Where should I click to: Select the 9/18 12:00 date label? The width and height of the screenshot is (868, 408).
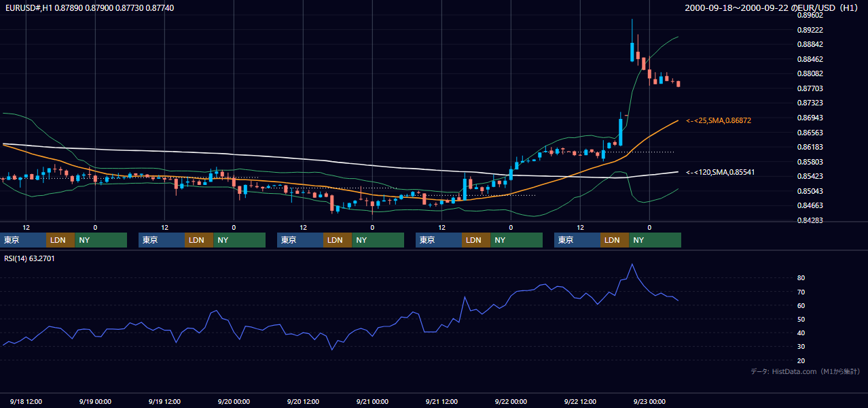(x=26, y=402)
